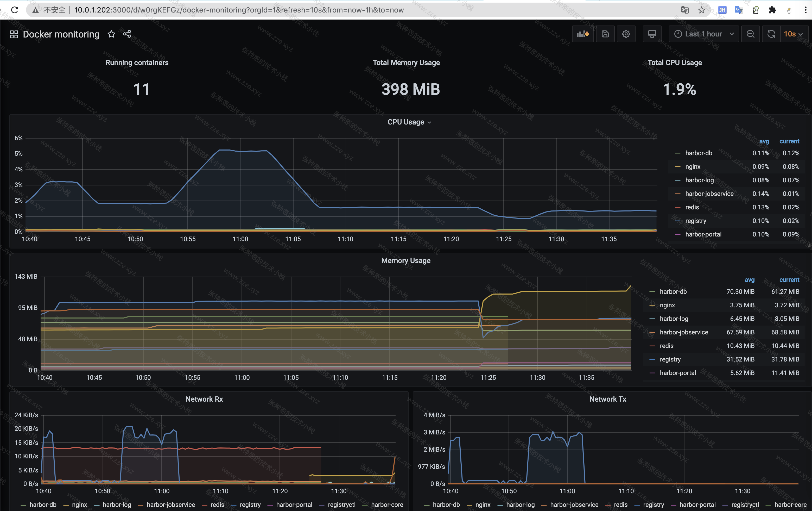Open the Google Translate extension icon
The image size is (812, 511).
[x=739, y=10]
